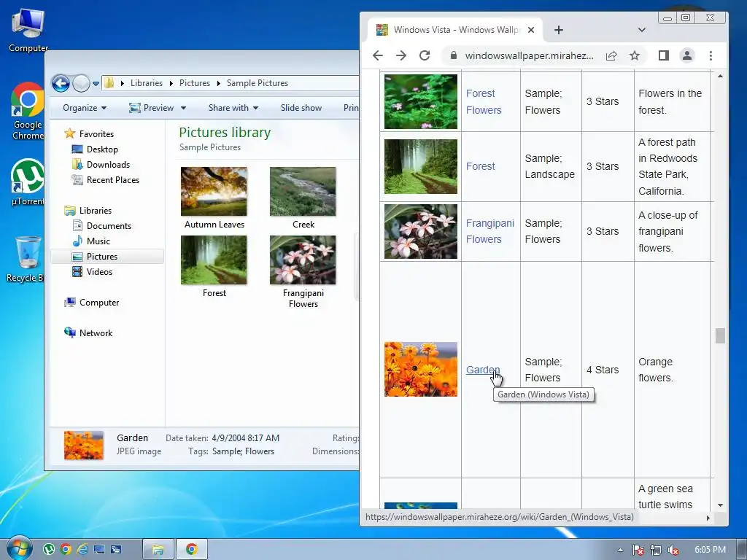Open the Computer desktop icon
Screen dimensions: 747x560
pyautogui.click(x=28, y=31)
